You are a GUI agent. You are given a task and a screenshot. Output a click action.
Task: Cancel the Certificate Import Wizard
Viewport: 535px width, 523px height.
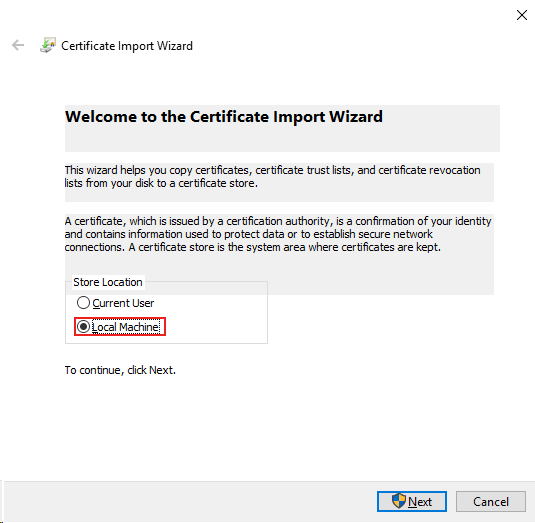491,502
